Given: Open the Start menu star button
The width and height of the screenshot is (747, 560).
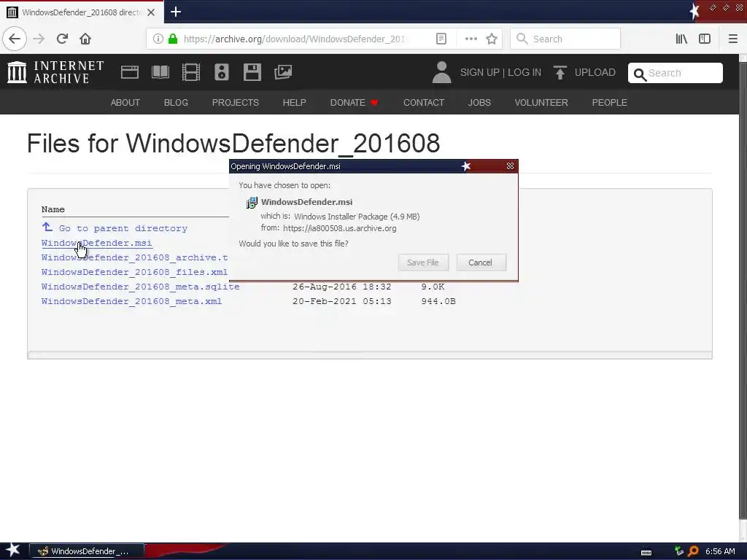Looking at the screenshot, I should pyautogui.click(x=12, y=550).
